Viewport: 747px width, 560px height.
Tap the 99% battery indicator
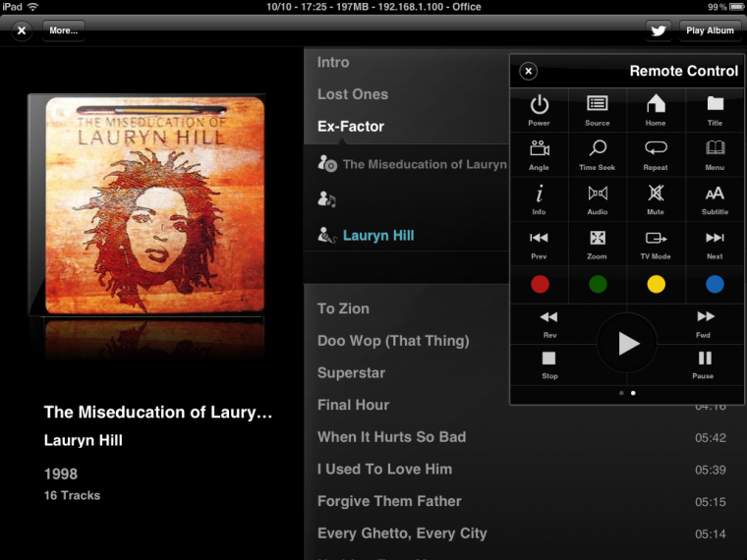pyautogui.click(x=724, y=7)
